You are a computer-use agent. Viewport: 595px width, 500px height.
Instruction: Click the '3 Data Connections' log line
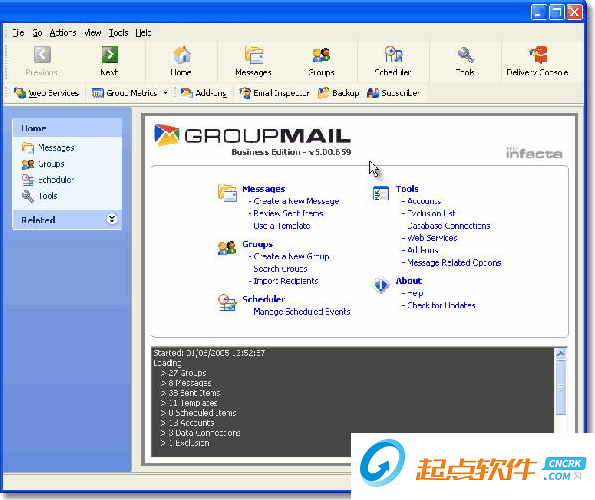click(x=200, y=433)
